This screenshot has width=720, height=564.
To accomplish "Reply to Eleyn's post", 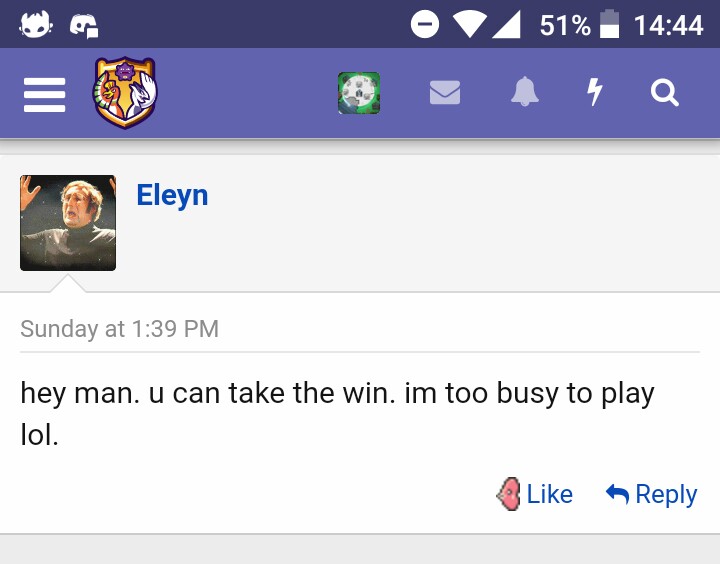I will (x=652, y=494).
